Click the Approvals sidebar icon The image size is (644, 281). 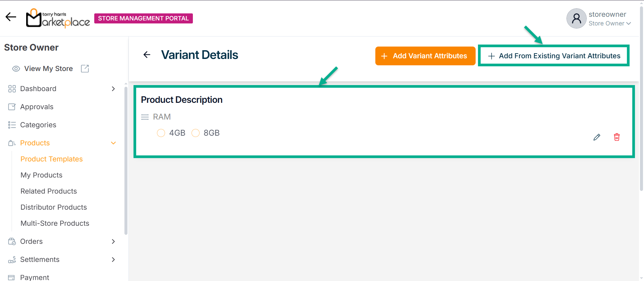(x=12, y=107)
